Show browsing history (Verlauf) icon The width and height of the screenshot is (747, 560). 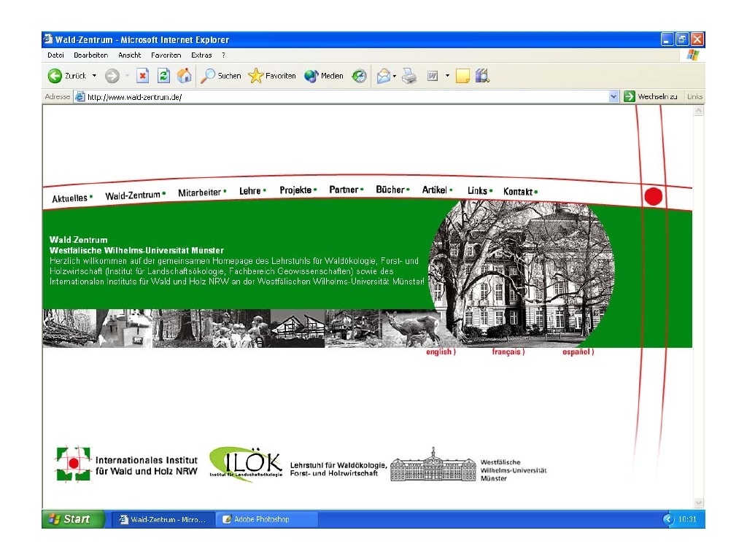[x=359, y=76]
